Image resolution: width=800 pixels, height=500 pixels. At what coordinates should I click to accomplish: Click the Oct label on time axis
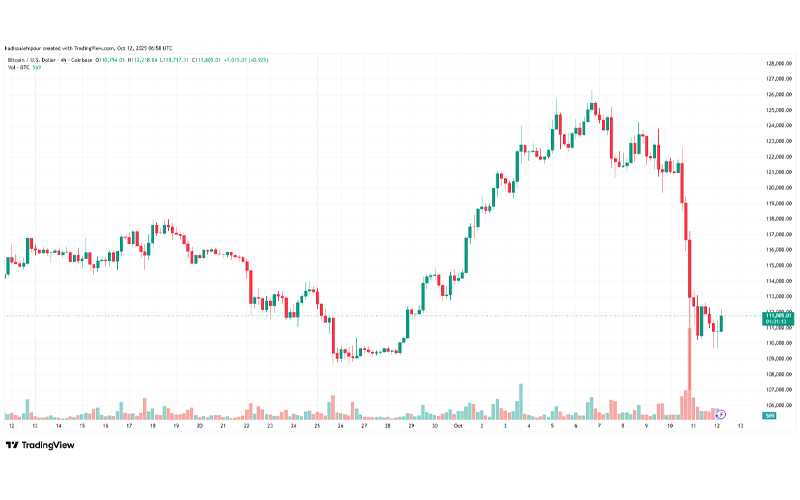click(x=458, y=425)
